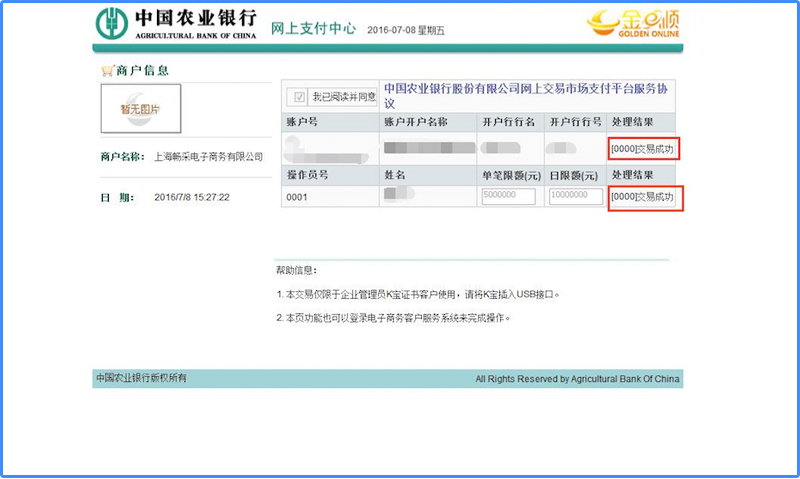Viewport: 800px width, 479px height.
Task: Click the 中国农业银行 bank name text in header
Action: click(196, 19)
